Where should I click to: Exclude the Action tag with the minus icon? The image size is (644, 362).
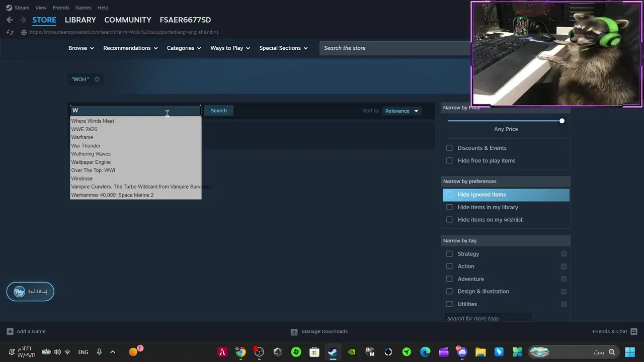563,266
